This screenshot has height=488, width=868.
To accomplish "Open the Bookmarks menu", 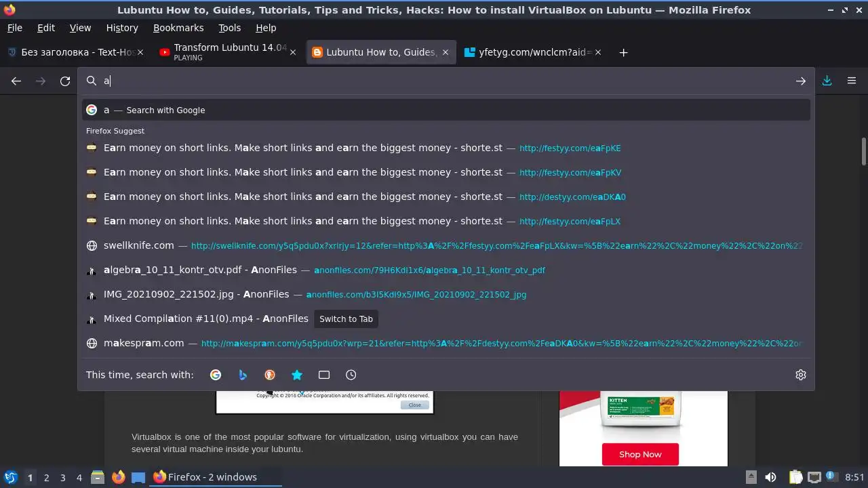I will [178, 28].
